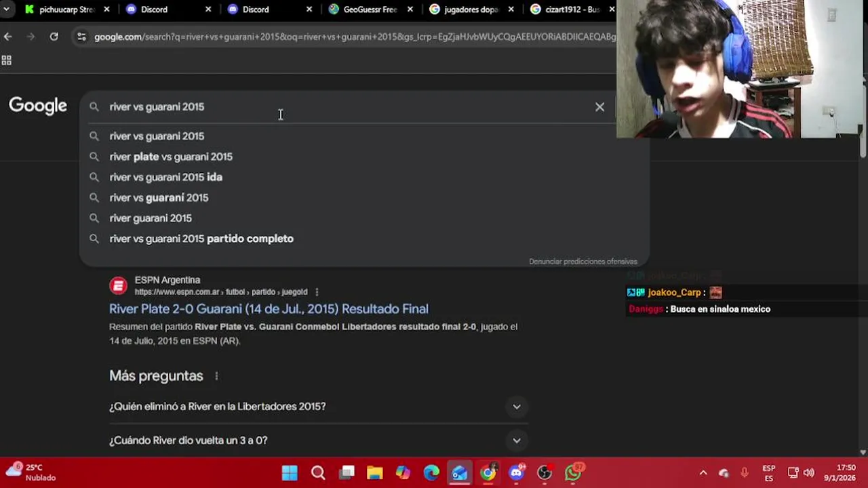868x488 pixels.
Task: Open Windows taskbar Search
Action: pos(318,472)
